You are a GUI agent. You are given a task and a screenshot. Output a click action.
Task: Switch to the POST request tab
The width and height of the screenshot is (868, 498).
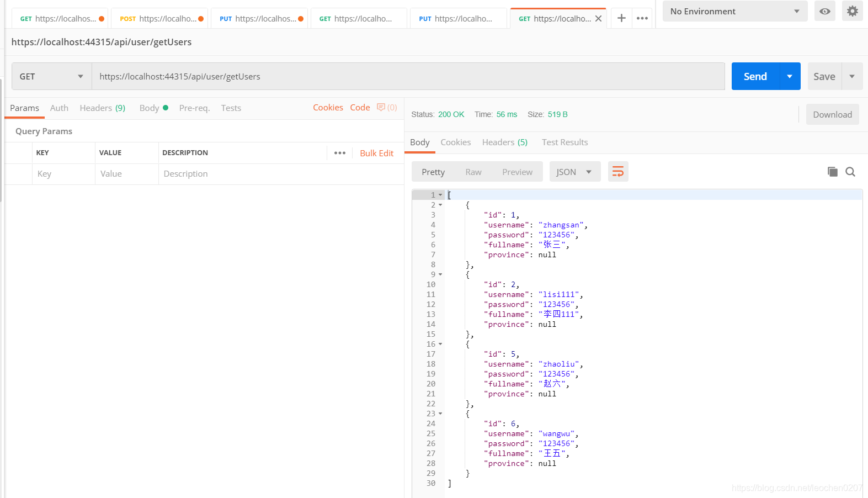click(x=159, y=18)
